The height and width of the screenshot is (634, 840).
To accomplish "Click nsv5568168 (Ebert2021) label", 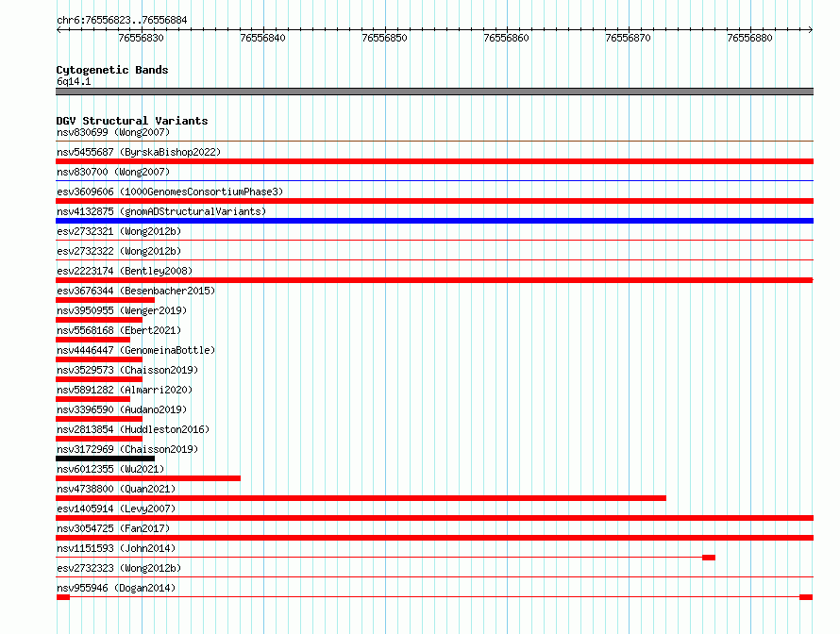I will pyautogui.click(x=119, y=330).
